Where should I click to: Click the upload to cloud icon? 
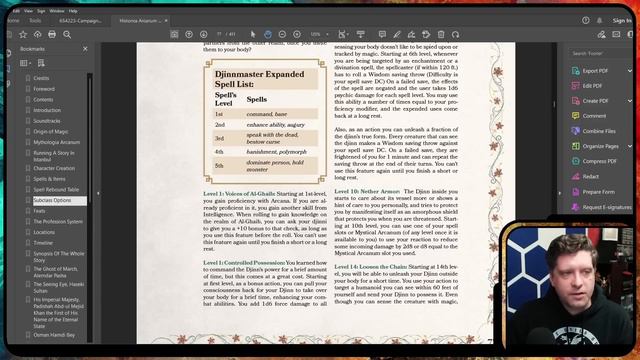click(38, 35)
